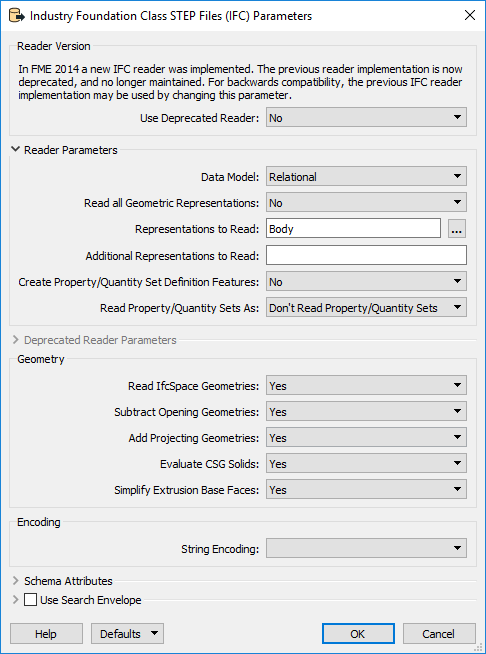Click the Representations to Read field
Image resolution: width=486 pixels, height=654 pixels.
click(353, 229)
